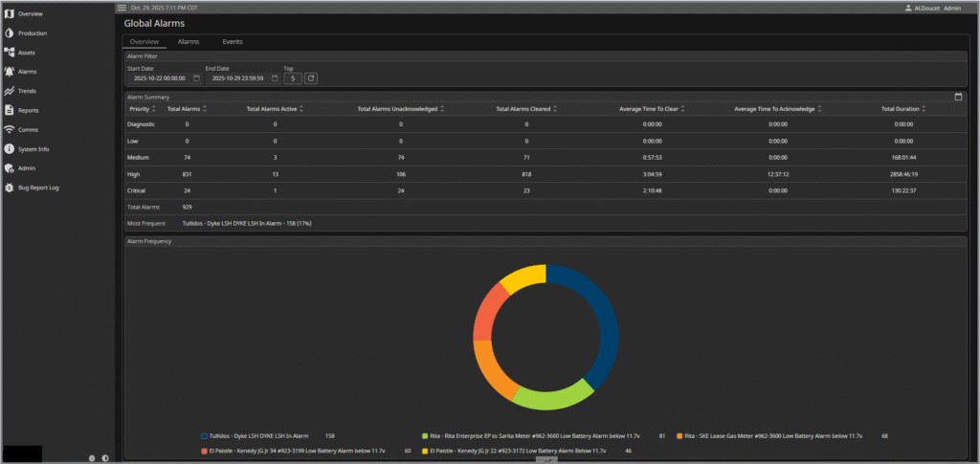The image size is (980, 464).
Task: Click High average acknowledge time 12:37:12
Action: 777,174
